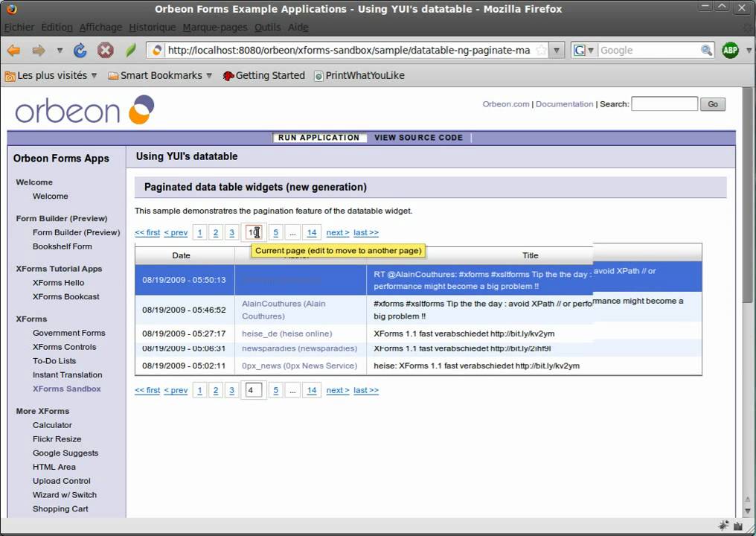Viewport: 756px width, 536px height.
Task: Open the PrintWhatYouLike bookmark
Action: [x=359, y=76]
